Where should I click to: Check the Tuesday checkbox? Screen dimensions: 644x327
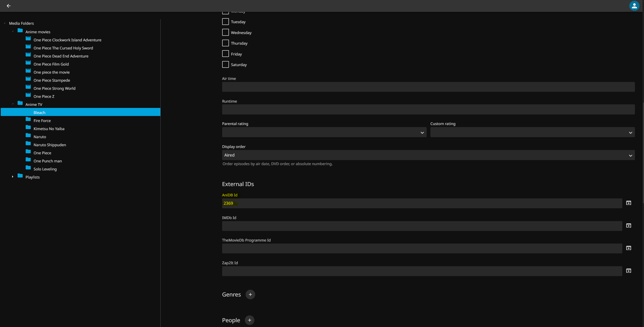pyautogui.click(x=225, y=22)
